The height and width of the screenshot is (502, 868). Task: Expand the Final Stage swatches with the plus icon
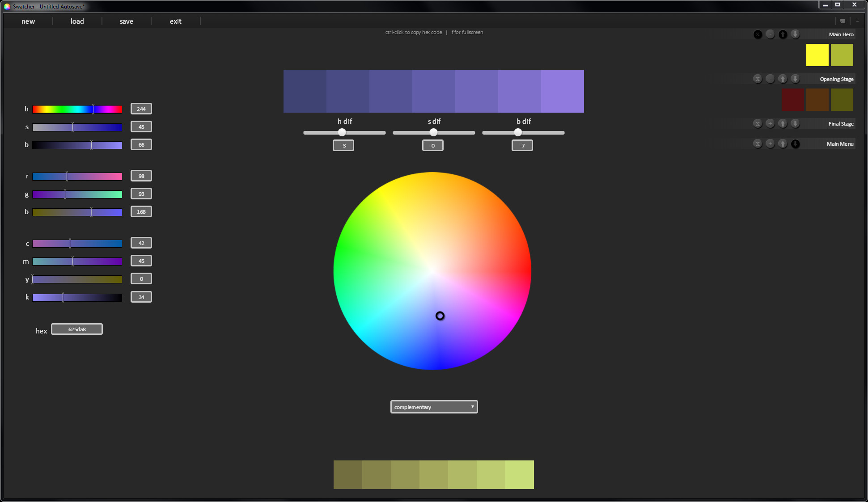[x=770, y=123]
